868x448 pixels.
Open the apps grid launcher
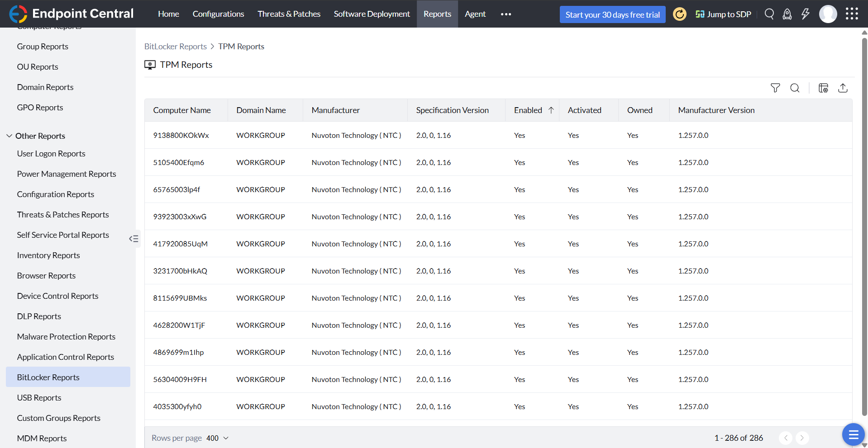tap(852, 14)
